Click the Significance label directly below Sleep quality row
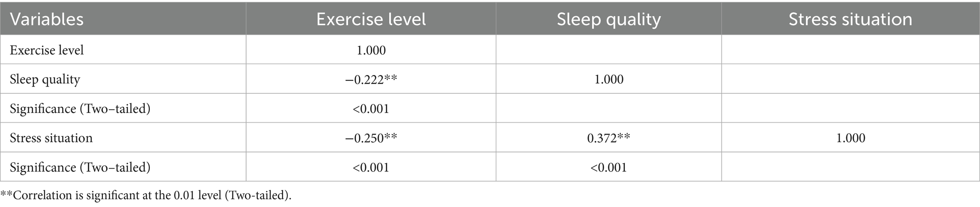This screenshot has width=980, height=207. click(80, 109)
